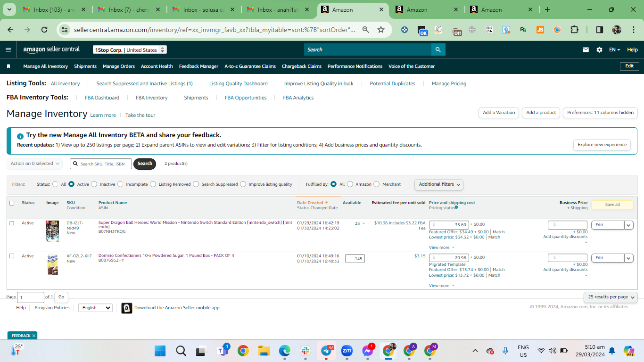Image resolution: width=644 pixels, height=362 pixels.
Task: Click the price field showing 35.60
Action: (x=449, y=225)
